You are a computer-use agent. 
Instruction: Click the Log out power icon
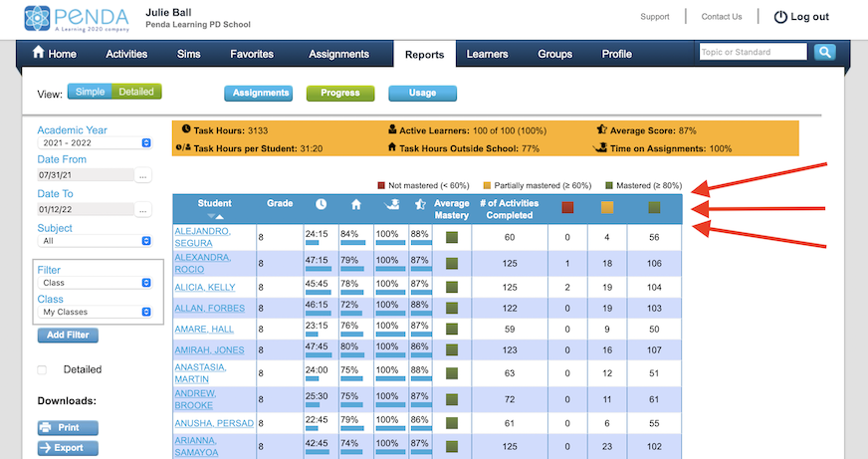coord(780,17)
